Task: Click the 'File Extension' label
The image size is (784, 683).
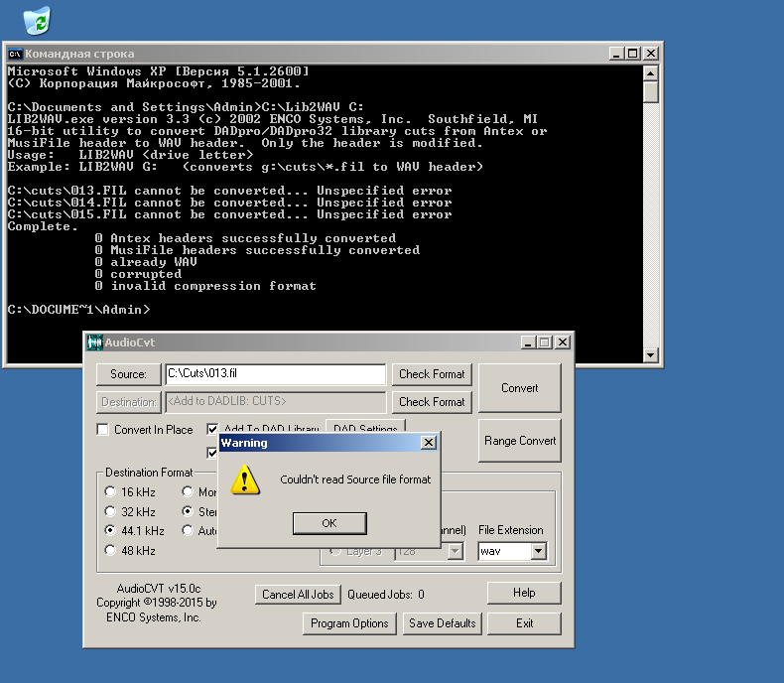Action: (510, 530)
